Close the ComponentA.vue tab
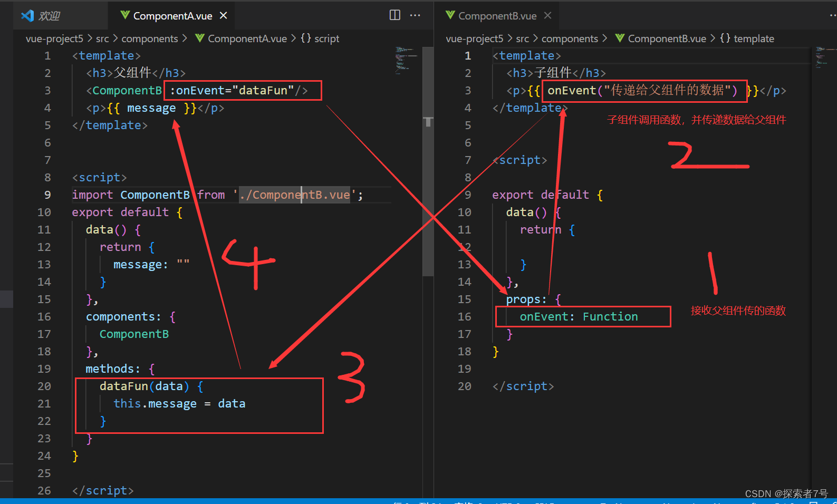The height and width of the screenshot is (504, 837). [x=224, y=16]
